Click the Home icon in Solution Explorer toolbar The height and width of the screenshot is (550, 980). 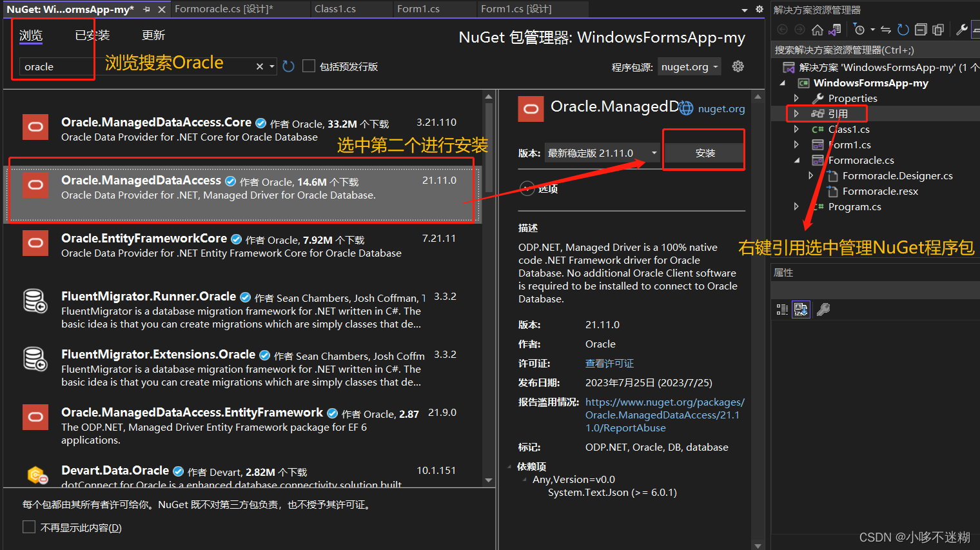point(816,29)
